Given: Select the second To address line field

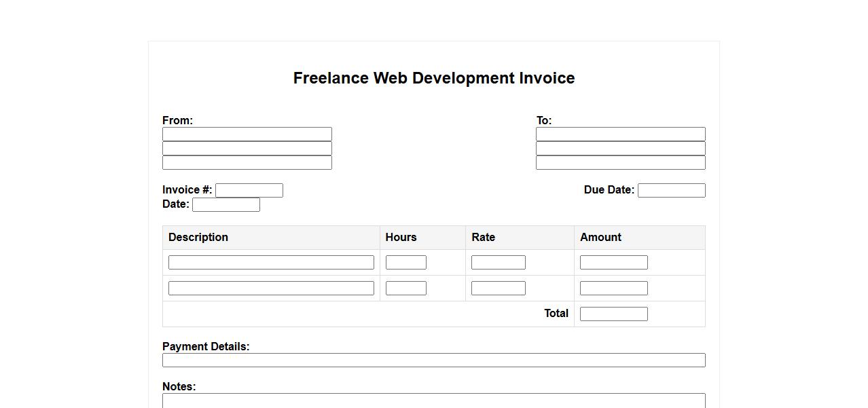Looking at the screenshot, I should tap(620, 149).
